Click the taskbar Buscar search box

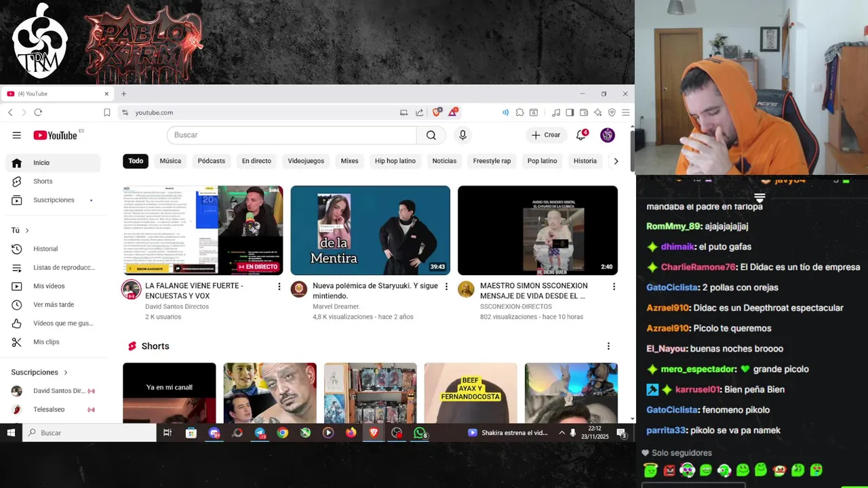[90, 432]
